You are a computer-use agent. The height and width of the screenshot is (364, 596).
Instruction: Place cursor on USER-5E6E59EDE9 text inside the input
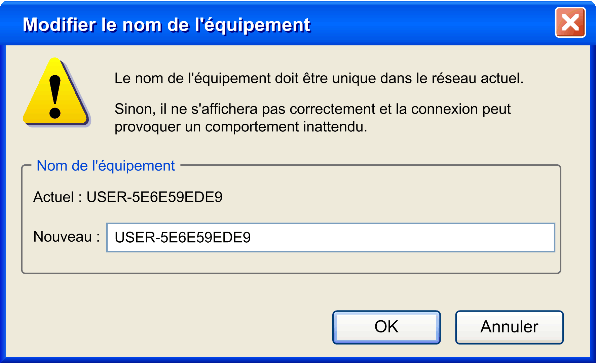click(183, 238)
